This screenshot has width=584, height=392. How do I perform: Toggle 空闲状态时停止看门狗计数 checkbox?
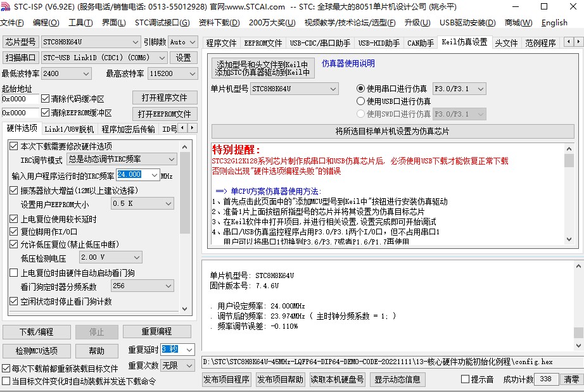coord(14,301)
